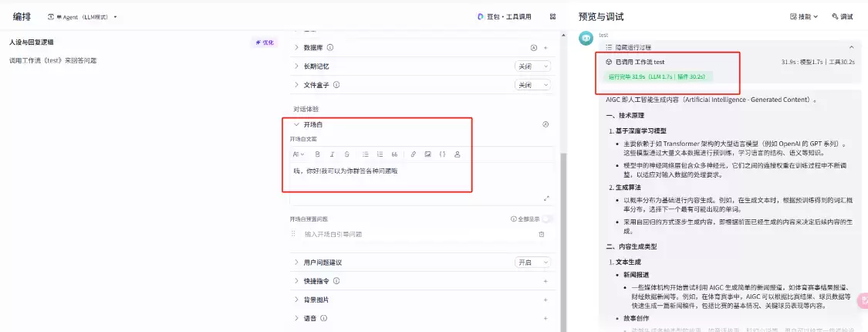Expand the opening text editor to full size
868x332 pixels.
(547, 198)
